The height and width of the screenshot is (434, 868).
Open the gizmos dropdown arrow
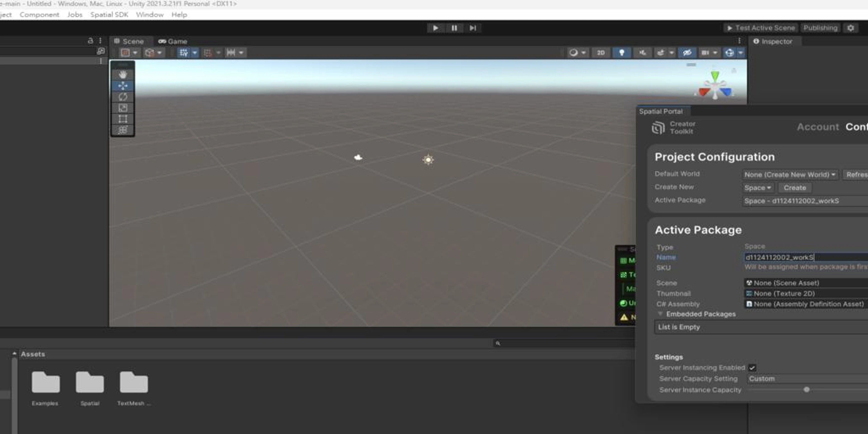tap(741, 53)
